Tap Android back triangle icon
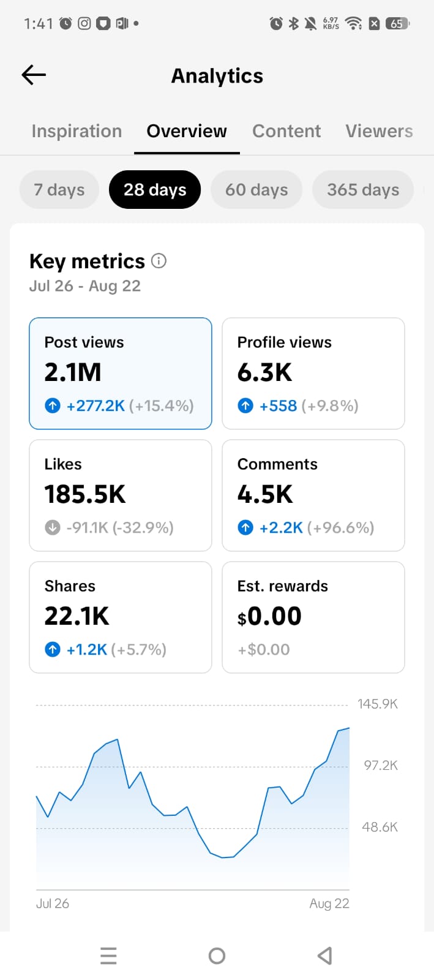Screen dimensions: 434x980 pyautogui.click(x=325, y=956)
